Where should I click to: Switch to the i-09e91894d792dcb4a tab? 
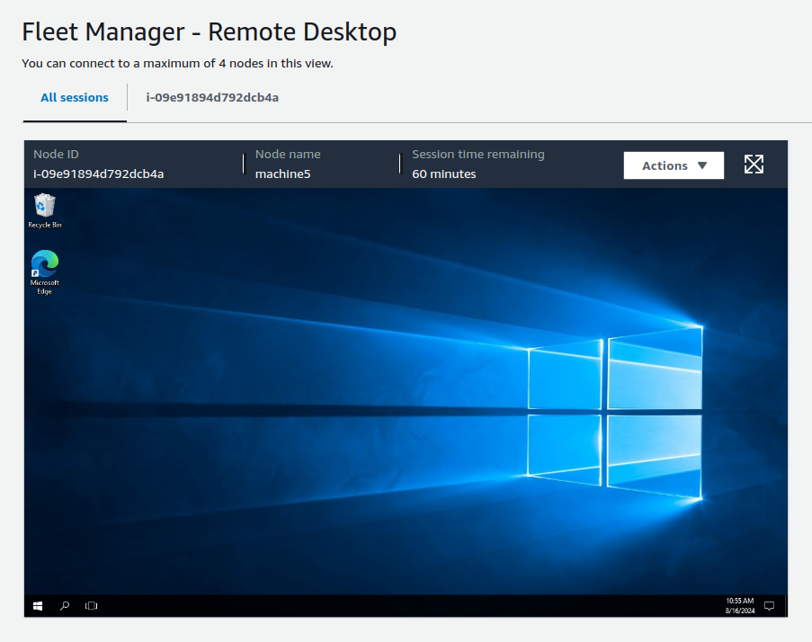click(212, 97)
